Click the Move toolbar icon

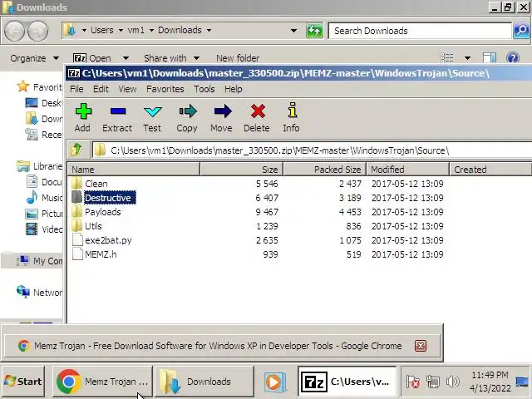(223, 111)
